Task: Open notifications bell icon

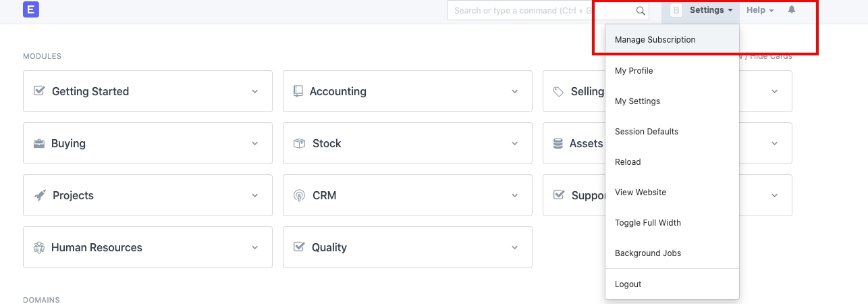Action: click(792, 10)
